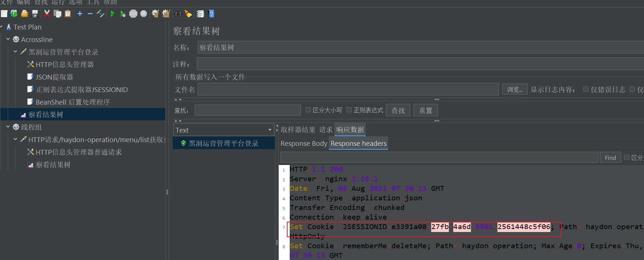Open the Response Body tab
This screenshot has width=644, height=260.
tap(304, 143)
